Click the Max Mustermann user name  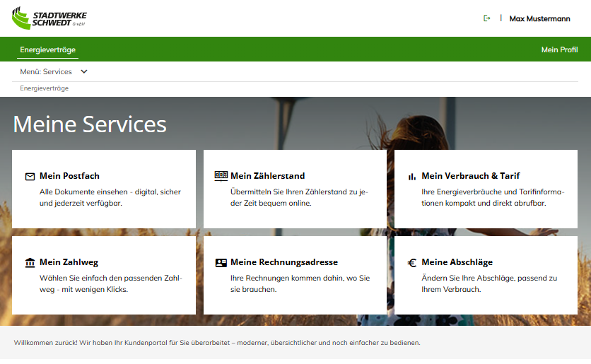(539, 18)
